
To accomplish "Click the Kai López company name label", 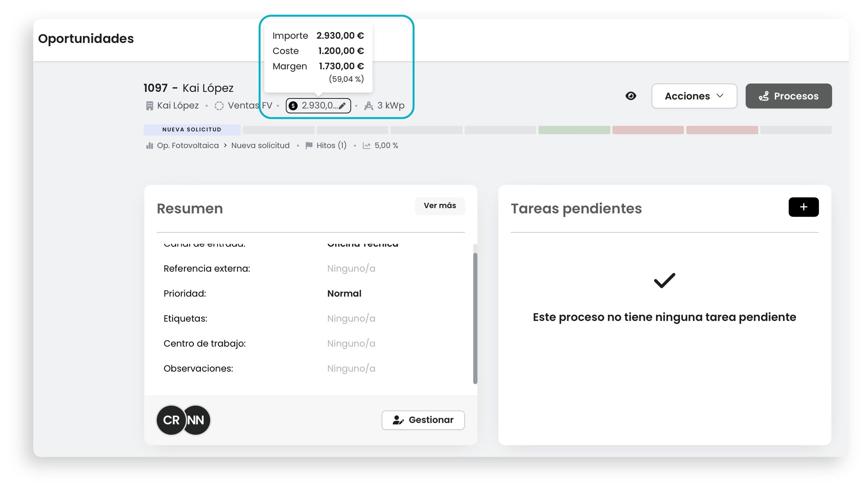I will tap(178, 105).
